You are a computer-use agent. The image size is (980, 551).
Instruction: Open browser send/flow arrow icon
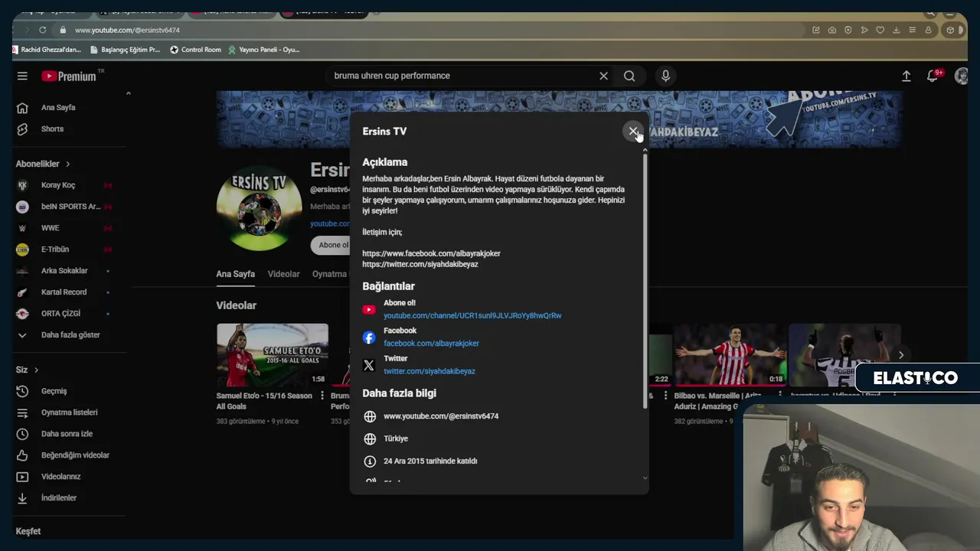(x=864, y=30)
